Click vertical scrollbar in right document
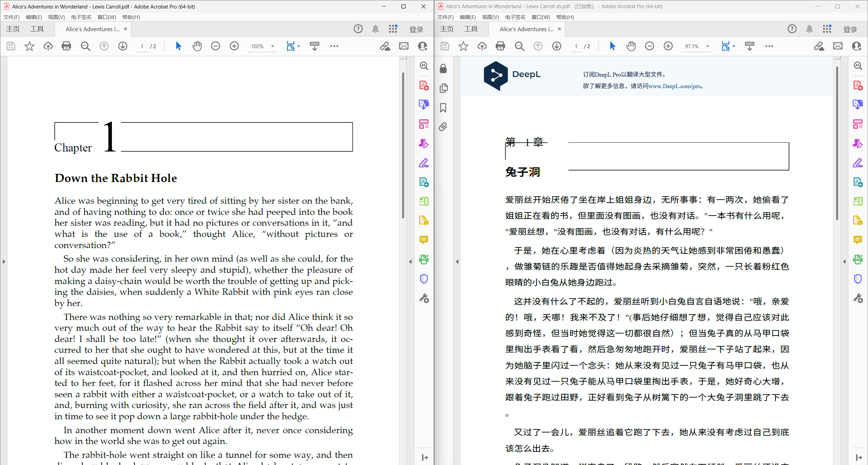The image size is (868, 465). [x=837, y=143]
